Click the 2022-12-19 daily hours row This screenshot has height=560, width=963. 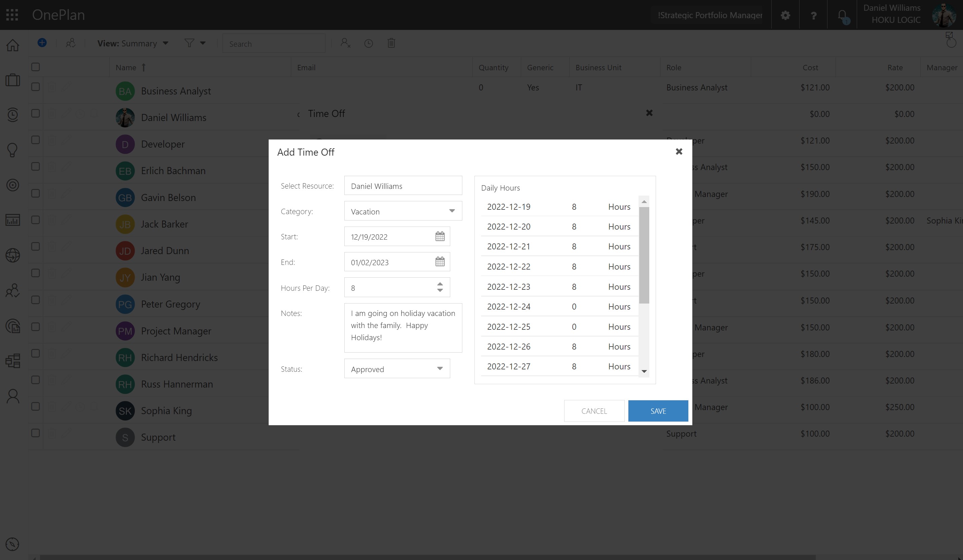(560, 207)
